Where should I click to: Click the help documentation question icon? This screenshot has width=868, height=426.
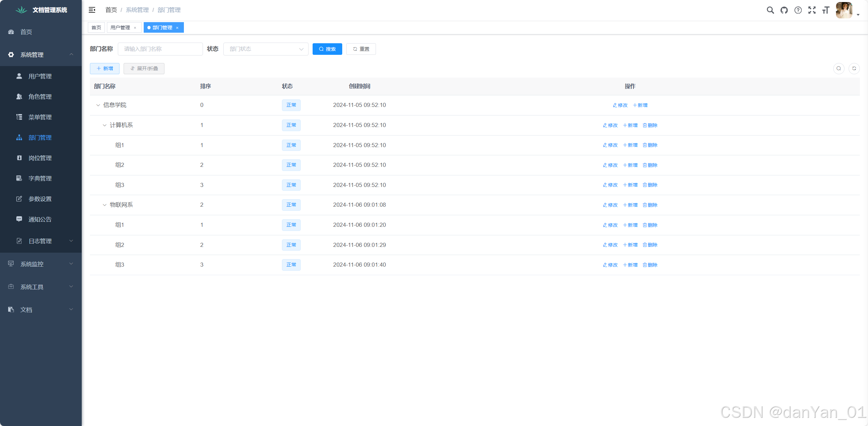coord(798,10)
